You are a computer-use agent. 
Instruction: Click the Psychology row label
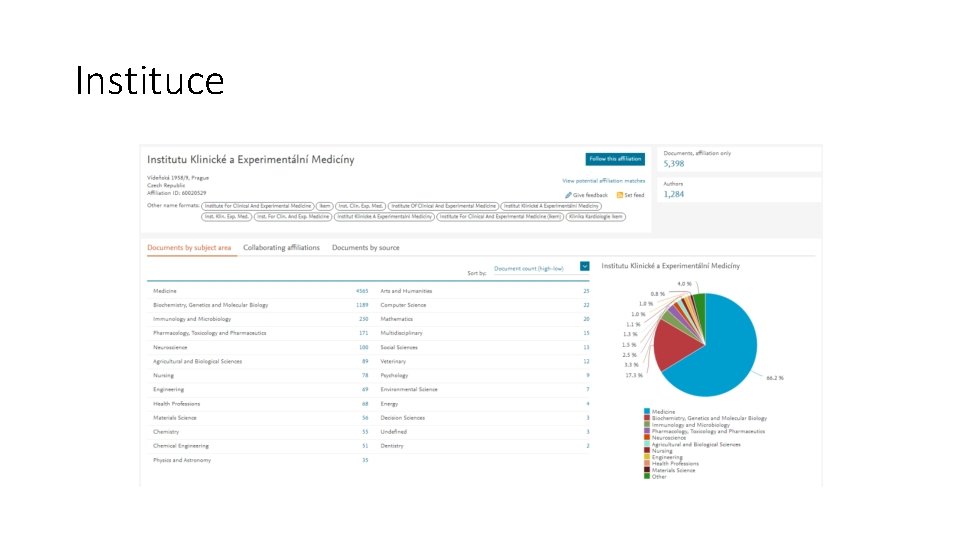[394, 375]
